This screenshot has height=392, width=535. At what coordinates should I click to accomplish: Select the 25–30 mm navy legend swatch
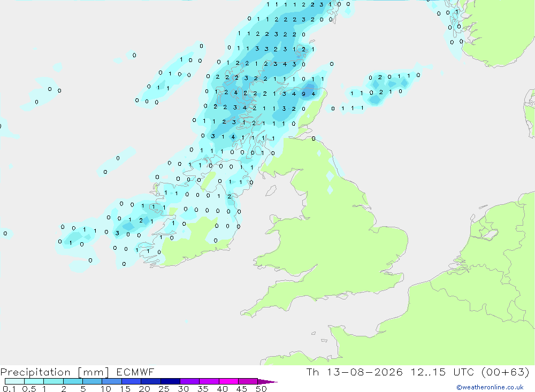click(x=170, y=381)
